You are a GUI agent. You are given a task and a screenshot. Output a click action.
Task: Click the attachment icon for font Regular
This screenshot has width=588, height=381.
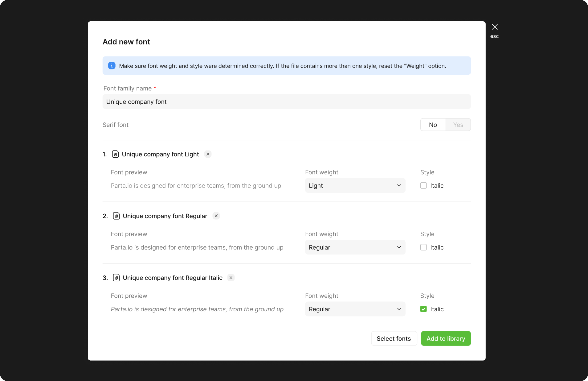(x=116, y=216)
